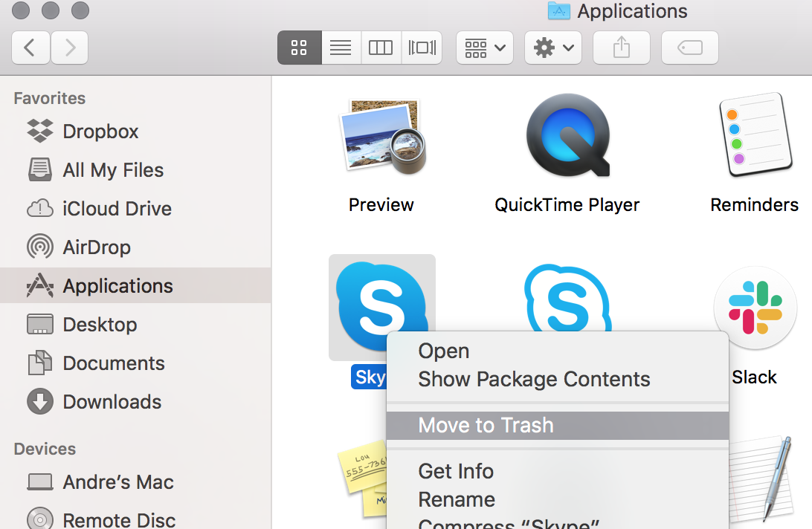Viewport: 812px width, 529px height.
Task: Select Applications in the sidebar
Action: [135, 286]
